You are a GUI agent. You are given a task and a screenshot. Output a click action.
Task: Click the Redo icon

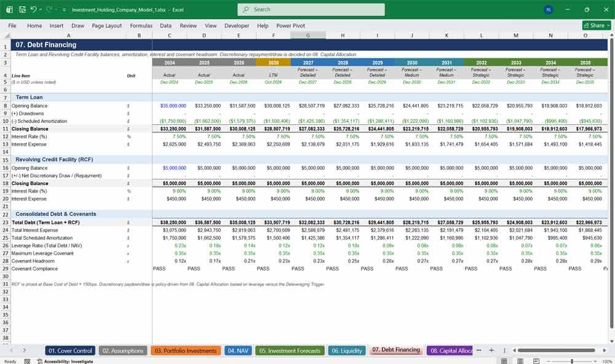[x=49, y=9]
